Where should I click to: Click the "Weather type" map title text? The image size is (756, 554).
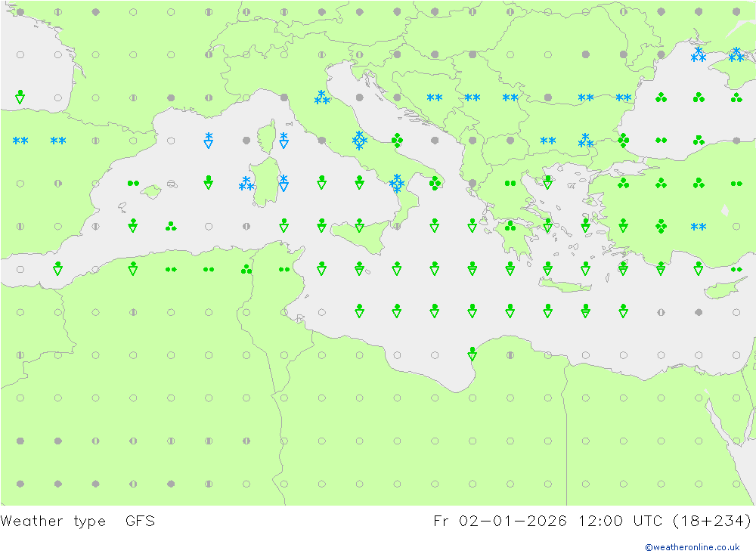[x=53, y=521]
